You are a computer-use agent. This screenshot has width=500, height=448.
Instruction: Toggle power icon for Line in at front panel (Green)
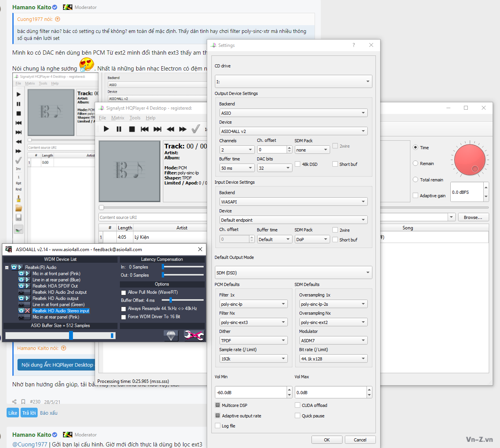tap(21, 305)
